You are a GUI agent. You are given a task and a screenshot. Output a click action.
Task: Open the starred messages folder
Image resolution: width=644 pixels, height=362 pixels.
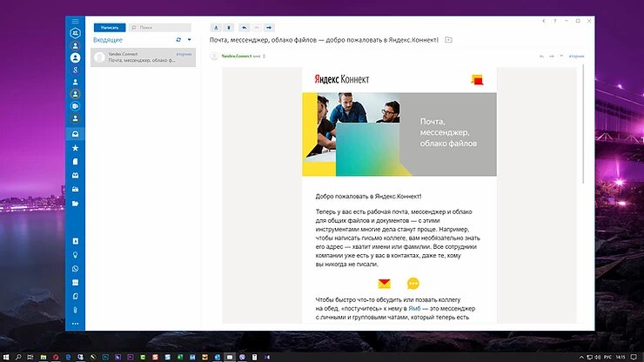click(x=75, y=148)
